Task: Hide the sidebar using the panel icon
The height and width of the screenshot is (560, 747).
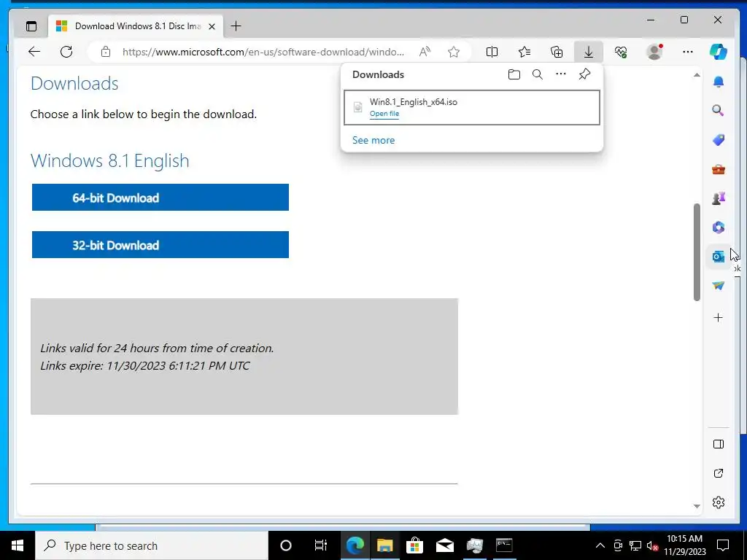Action: point(719,444)
